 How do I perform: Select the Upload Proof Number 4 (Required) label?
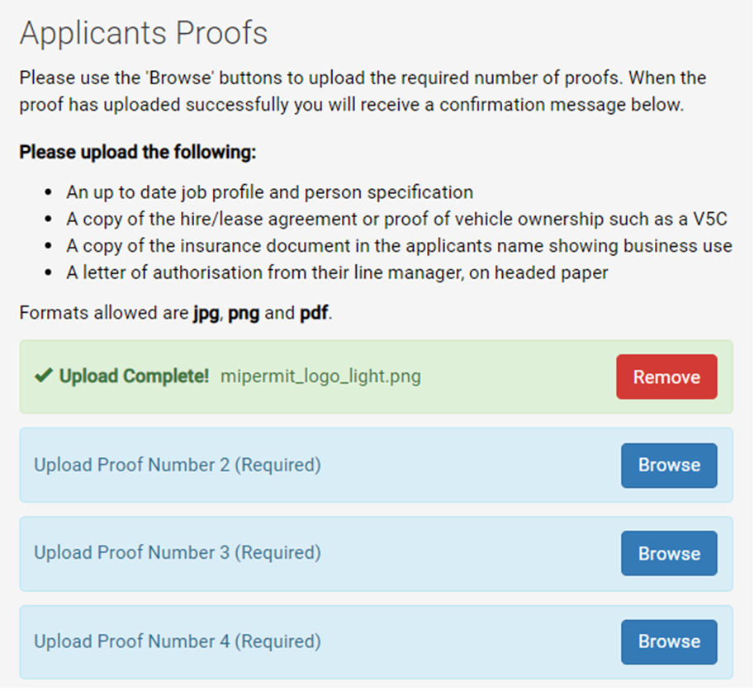pyautogui.click(x=178, y=641)
